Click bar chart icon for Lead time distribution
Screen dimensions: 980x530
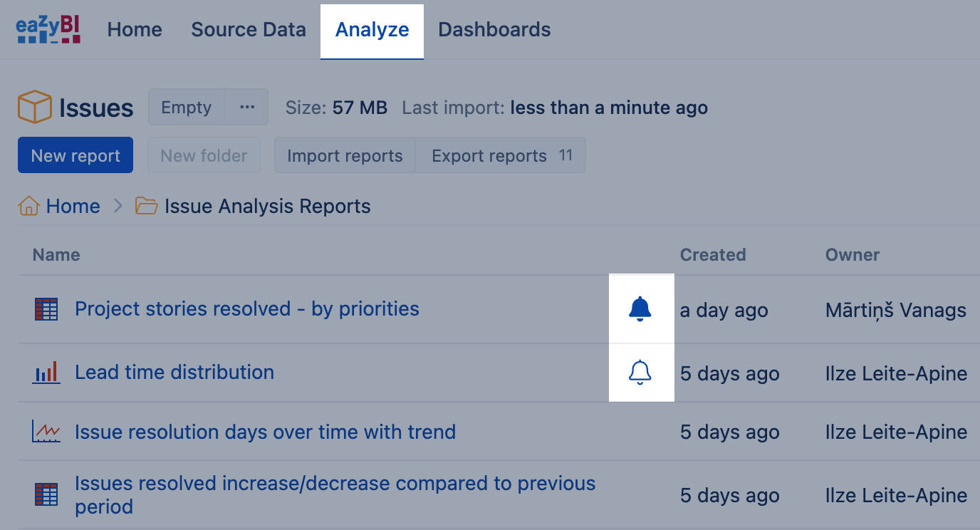click(x=46, y=373)
